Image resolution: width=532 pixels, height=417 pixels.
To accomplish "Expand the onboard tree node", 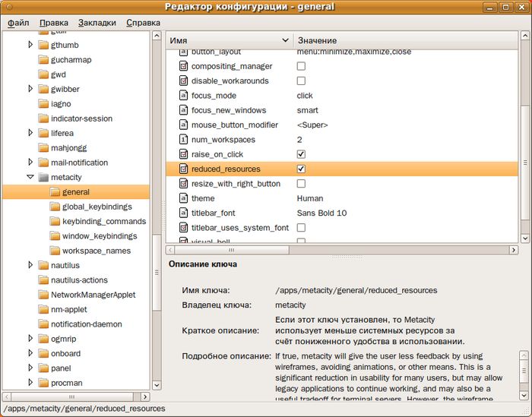I will 30,353.
